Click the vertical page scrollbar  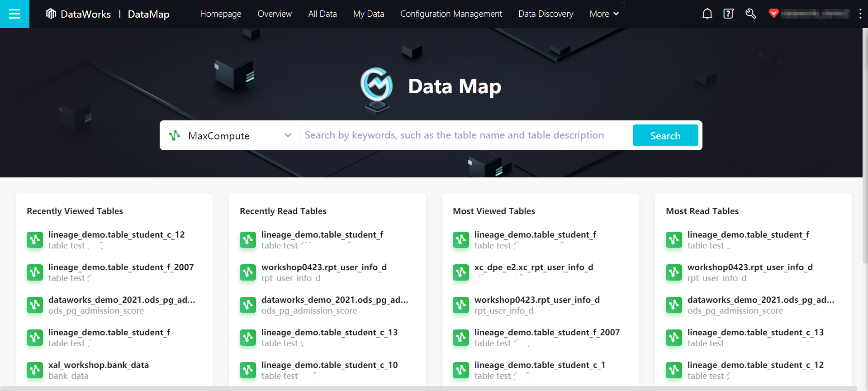point(865,145)
